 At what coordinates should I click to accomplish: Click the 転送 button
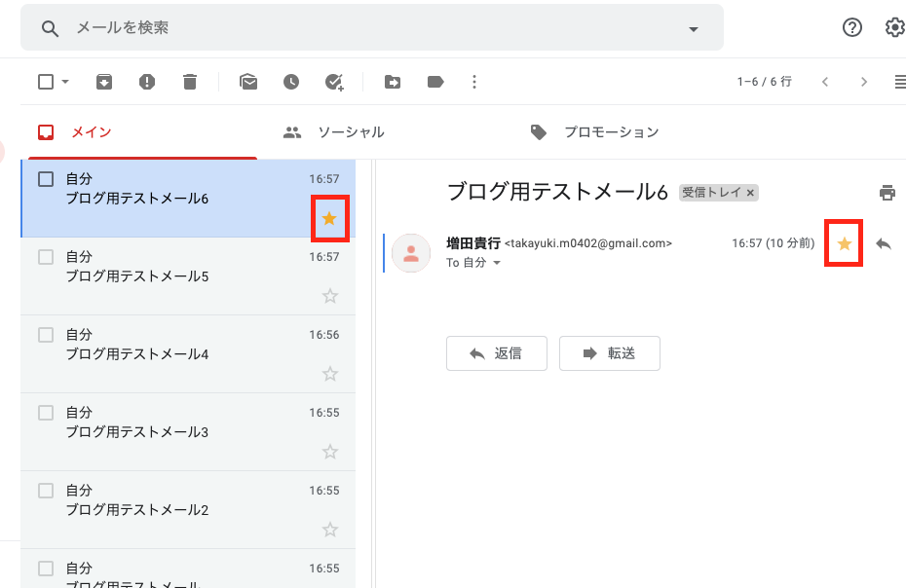click(610, 353)
